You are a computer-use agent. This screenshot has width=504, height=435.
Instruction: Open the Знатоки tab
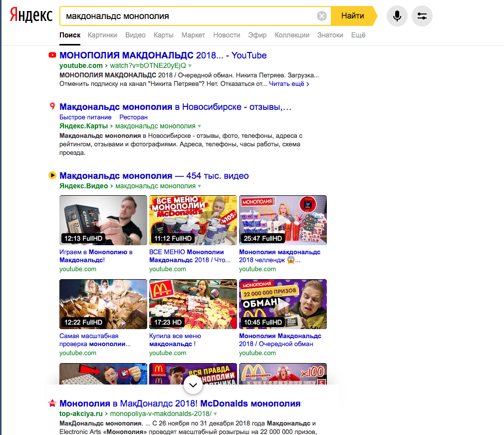[330, 35]
